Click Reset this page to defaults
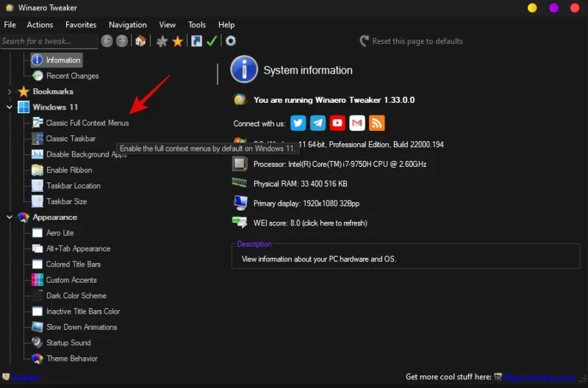 point(411,41)
